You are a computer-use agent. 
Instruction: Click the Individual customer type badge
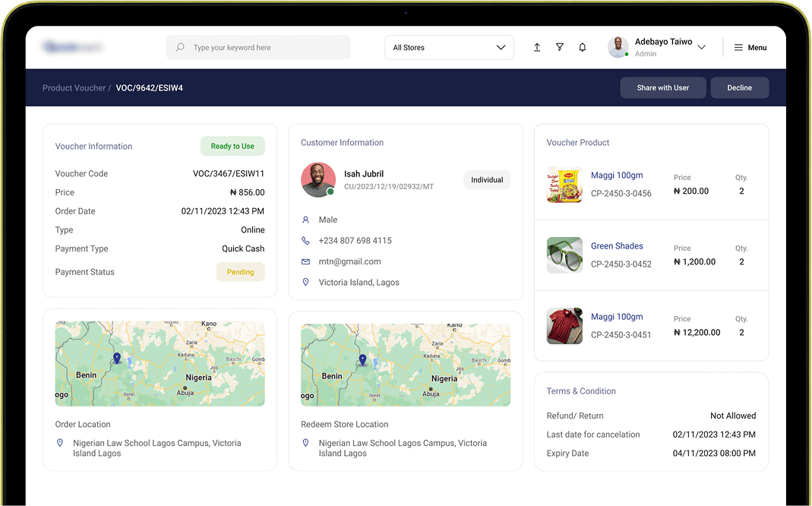click(487, 180)
